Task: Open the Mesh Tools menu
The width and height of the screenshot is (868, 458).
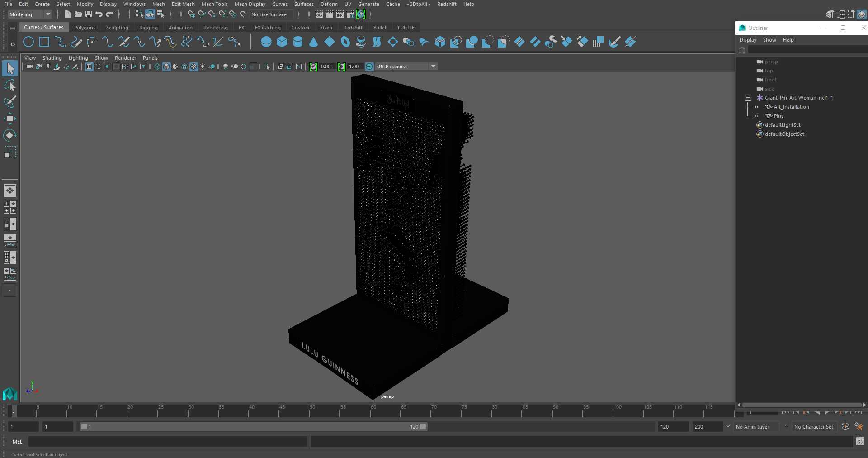Action: [215, 4]
